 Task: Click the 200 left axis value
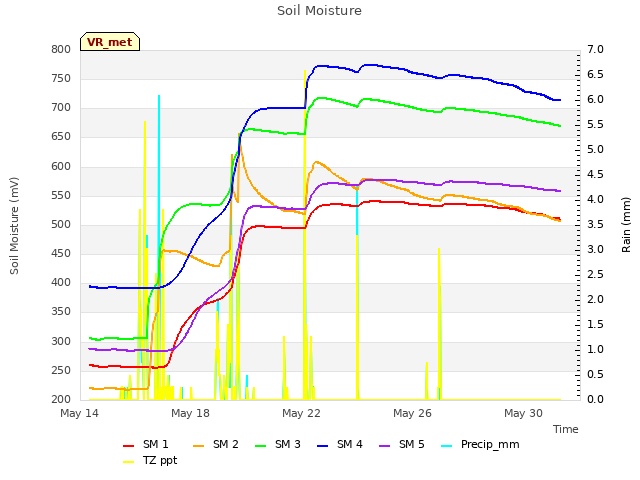pyautogui.click(x=61, y=399)
